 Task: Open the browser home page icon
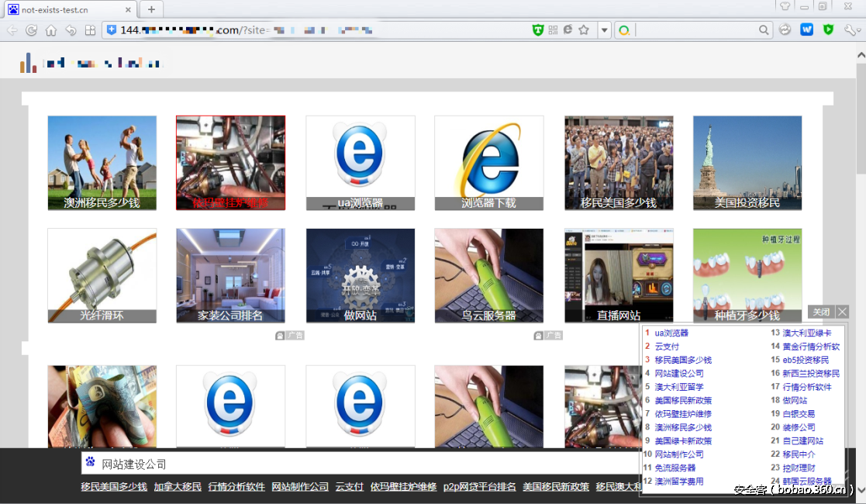pyautogui.click(x=51, y=30)
